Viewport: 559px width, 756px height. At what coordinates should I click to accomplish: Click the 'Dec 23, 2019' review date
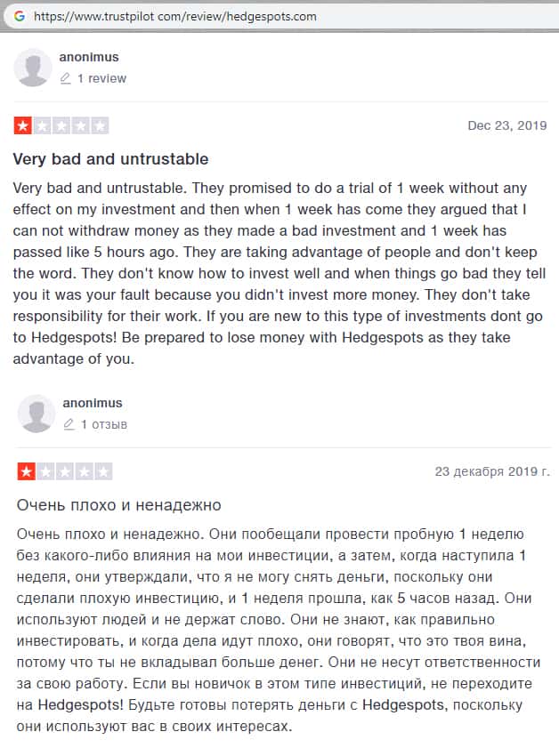coord(506,125)
